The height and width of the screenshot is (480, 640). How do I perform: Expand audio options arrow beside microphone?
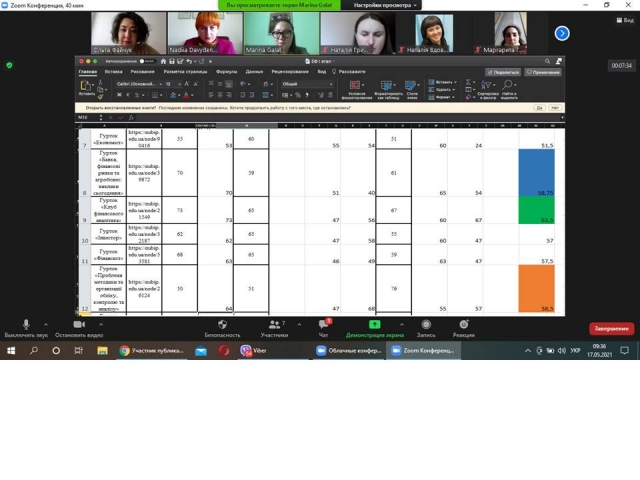point(46,324)
